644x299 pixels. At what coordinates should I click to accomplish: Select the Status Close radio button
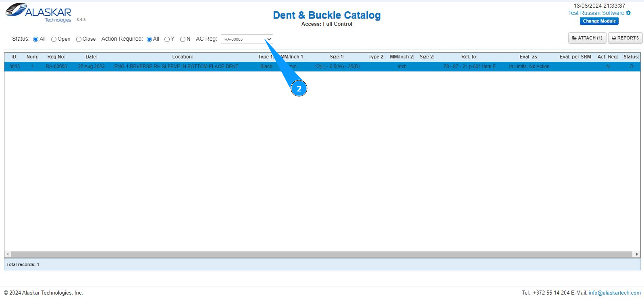79,39
